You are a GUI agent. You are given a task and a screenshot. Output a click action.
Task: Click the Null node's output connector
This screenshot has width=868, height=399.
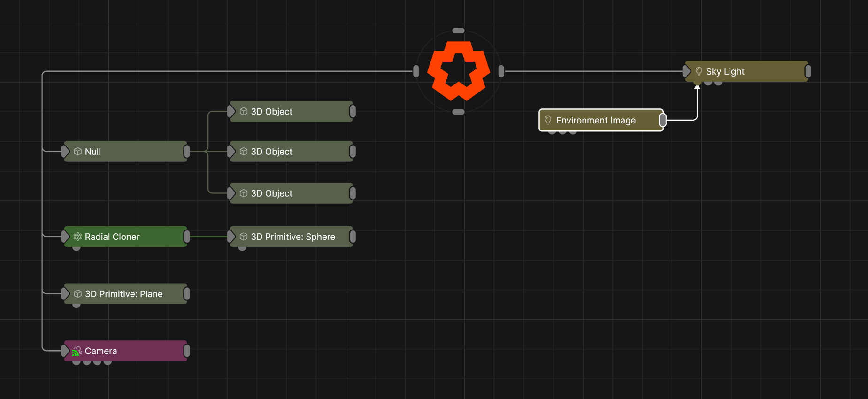tap(187, 152)
